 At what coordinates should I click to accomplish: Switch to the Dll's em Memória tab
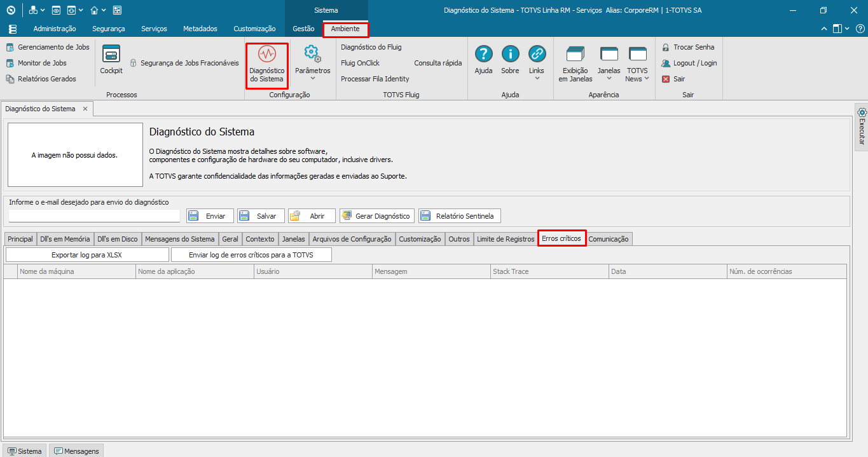pos(65,239)
